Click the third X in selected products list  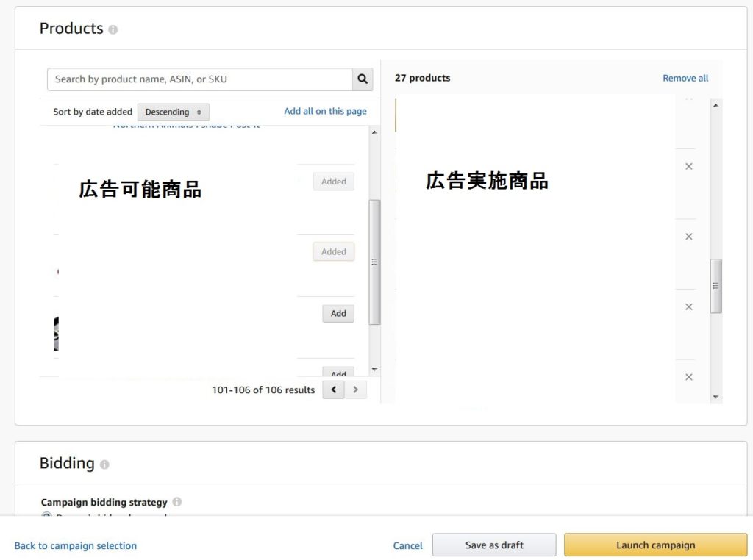689,307
